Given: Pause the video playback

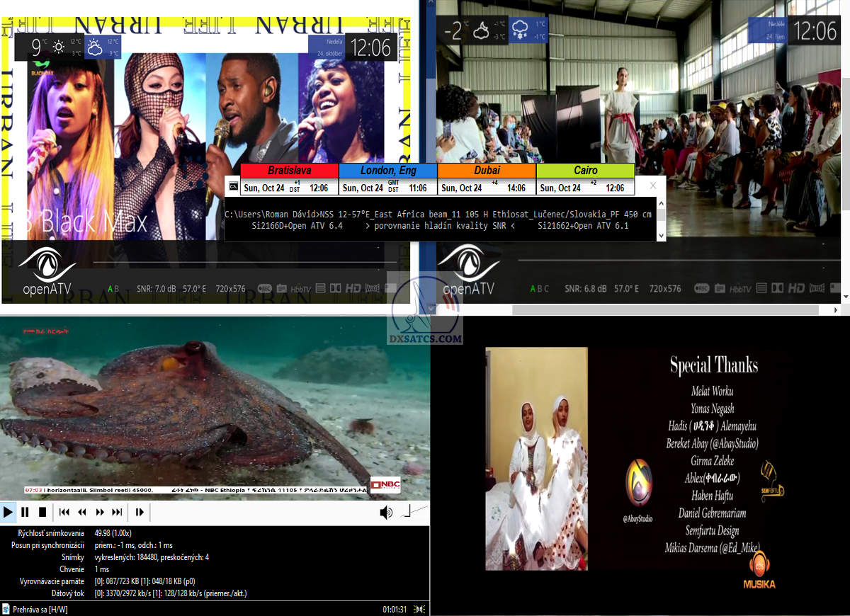Looking at the screenshot, I should pyautogui.click(x=25, y=512).
